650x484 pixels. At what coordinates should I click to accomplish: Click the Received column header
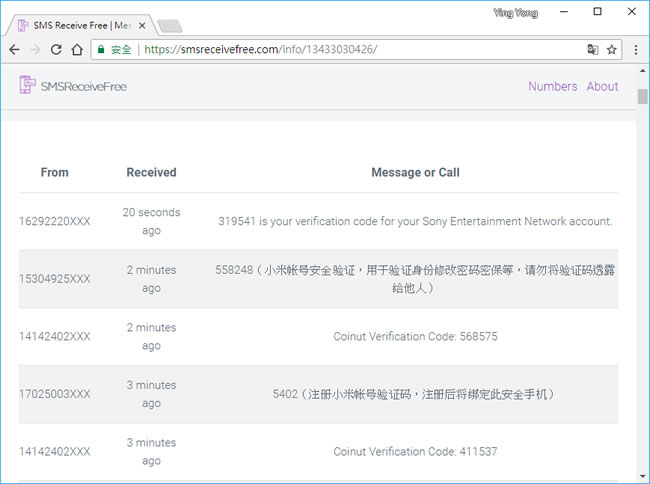(151, 172)
